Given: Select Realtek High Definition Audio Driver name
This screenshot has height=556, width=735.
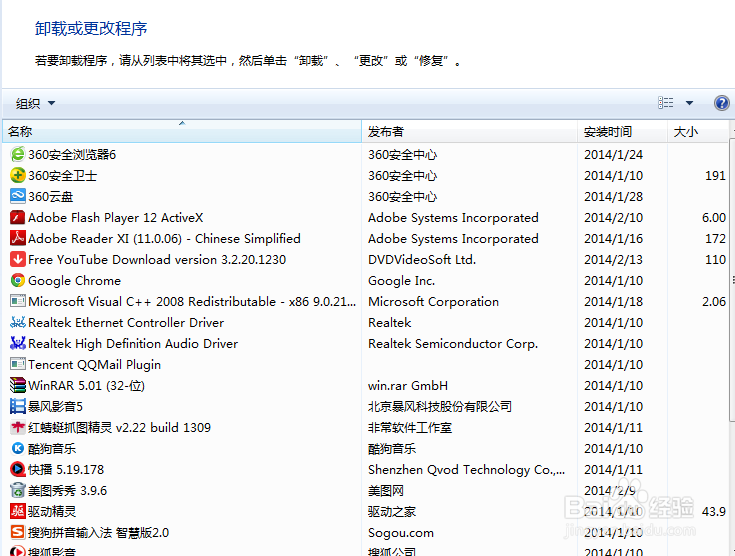Looking at the screenshot, I should tap(133, 344).
